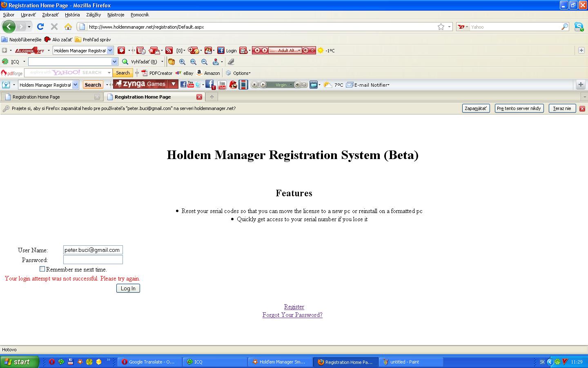
Task: Switch to Hold'em Manager taskbar item
Action: pos(281,362)
